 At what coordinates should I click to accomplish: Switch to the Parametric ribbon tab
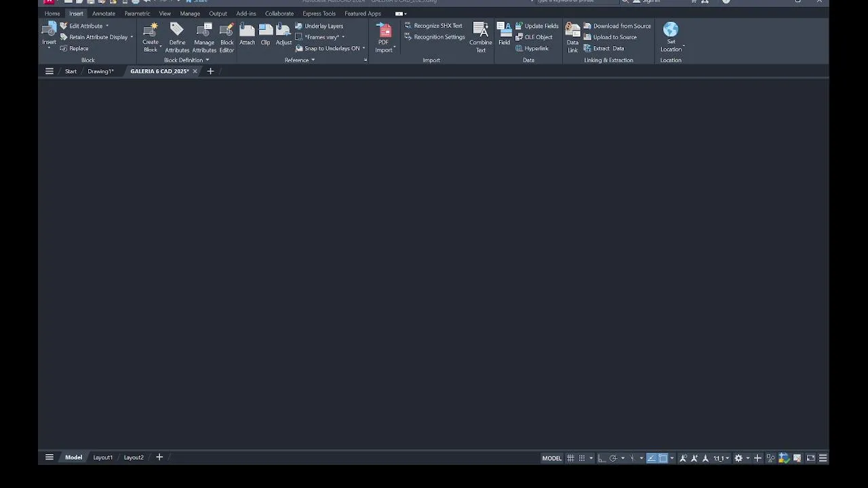(x=137, y=14)
